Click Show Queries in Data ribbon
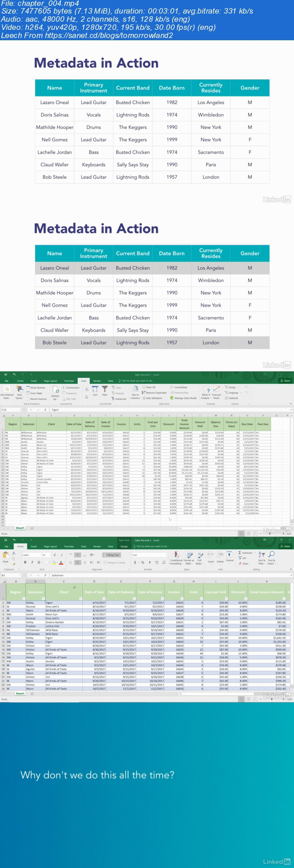This screenshot has width=294, height=868. tap(36, 388)
